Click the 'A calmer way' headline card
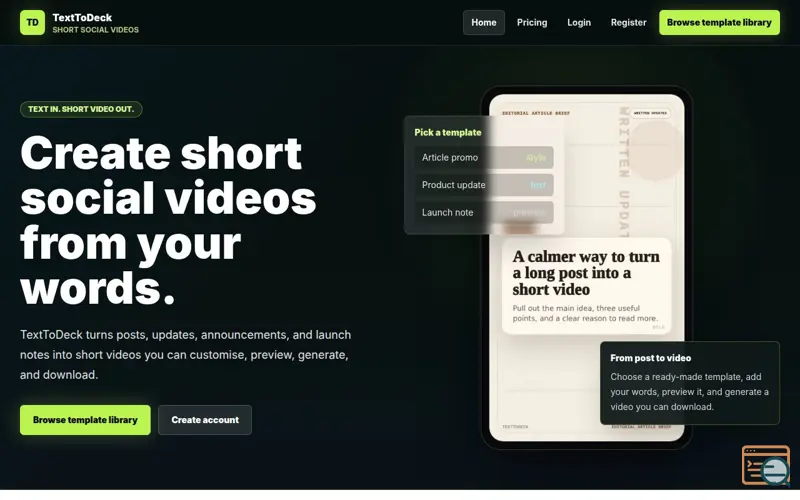 pos(586,286)
